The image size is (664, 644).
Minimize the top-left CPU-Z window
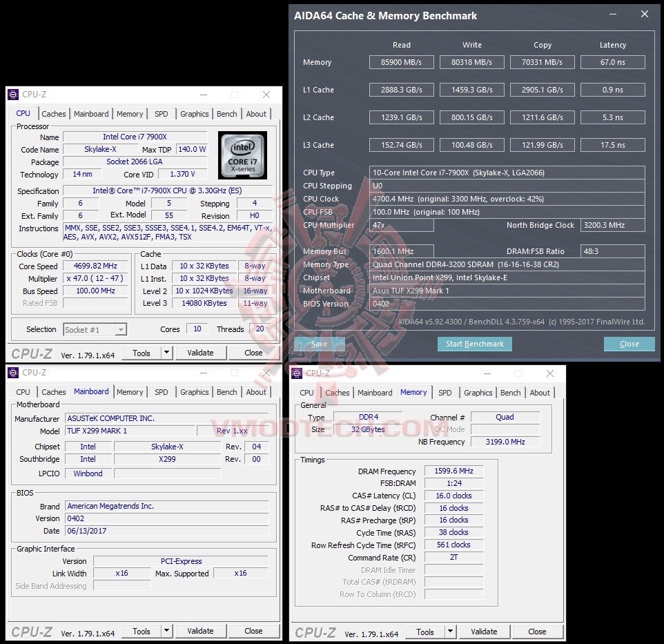point(204,95)
